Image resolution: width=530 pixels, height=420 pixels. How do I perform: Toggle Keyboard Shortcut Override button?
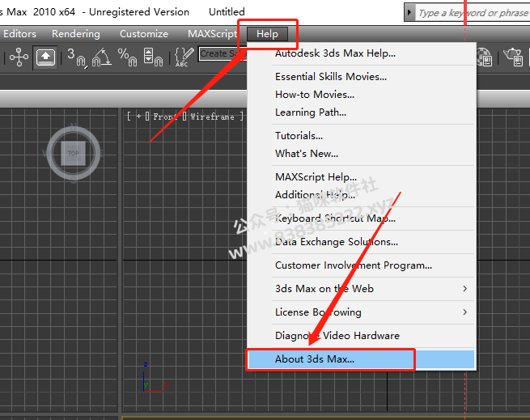45,57
